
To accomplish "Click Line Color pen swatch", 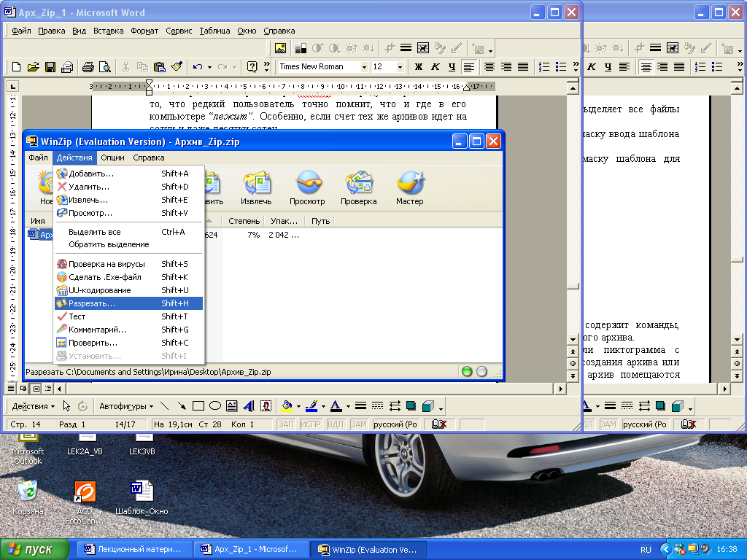I will click(311, 406).
